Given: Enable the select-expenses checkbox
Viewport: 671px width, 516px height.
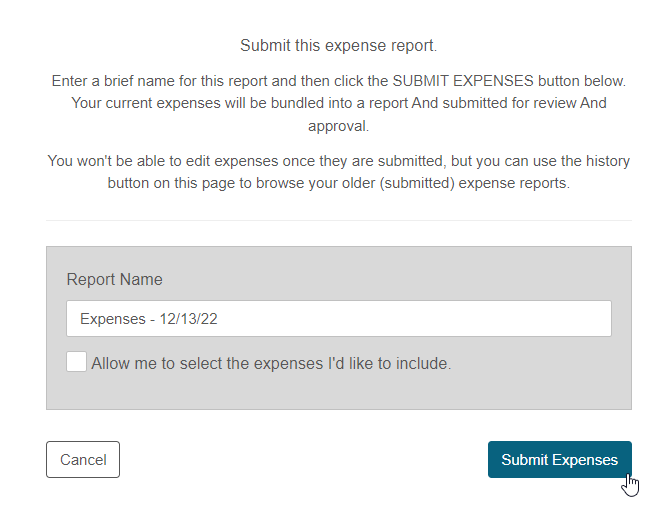Looking at the screenshot, I should click(77, 362).
